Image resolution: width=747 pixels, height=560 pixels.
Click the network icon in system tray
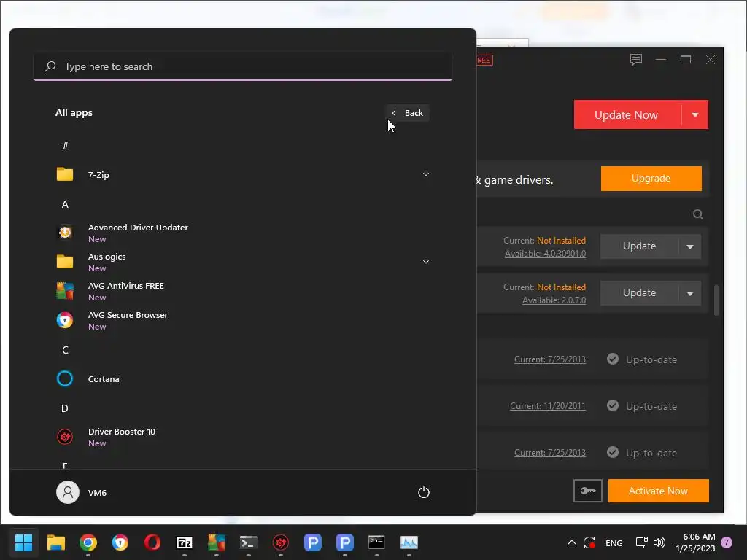click(x=642, y=542)
